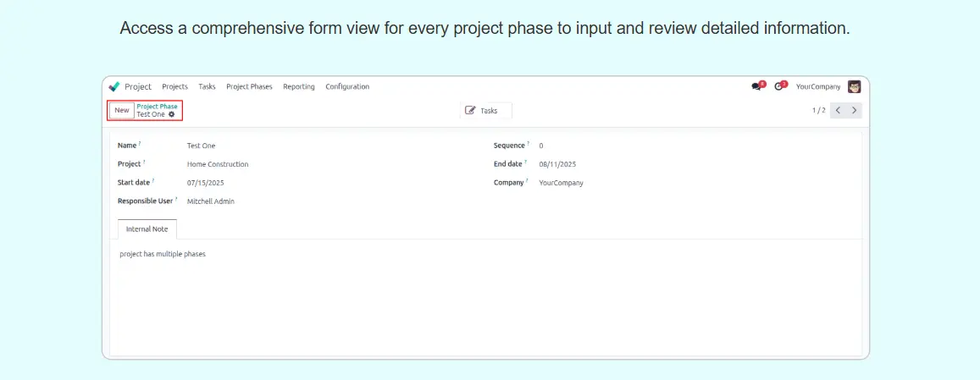This screenshot has width=980, height=380.
Task: Follow the Project Phase breadcrumb link
Action: [158, 107]
